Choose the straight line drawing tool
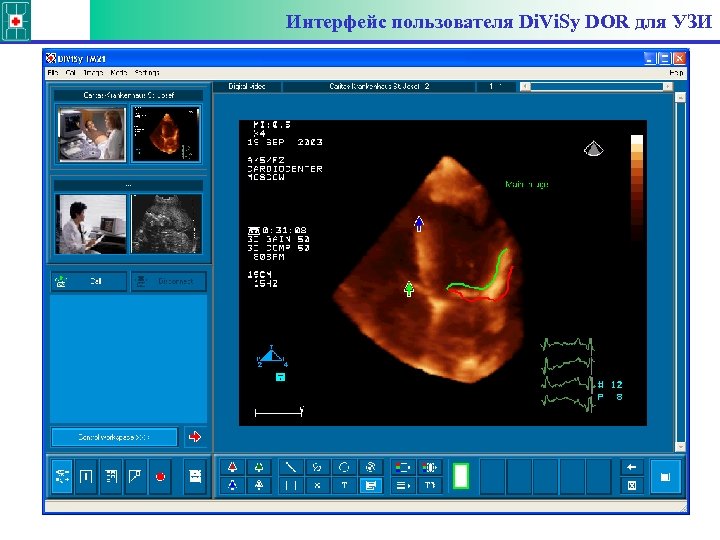Viewport: 720px width, 540px height. pyautogui.click(x=291, y=467)
